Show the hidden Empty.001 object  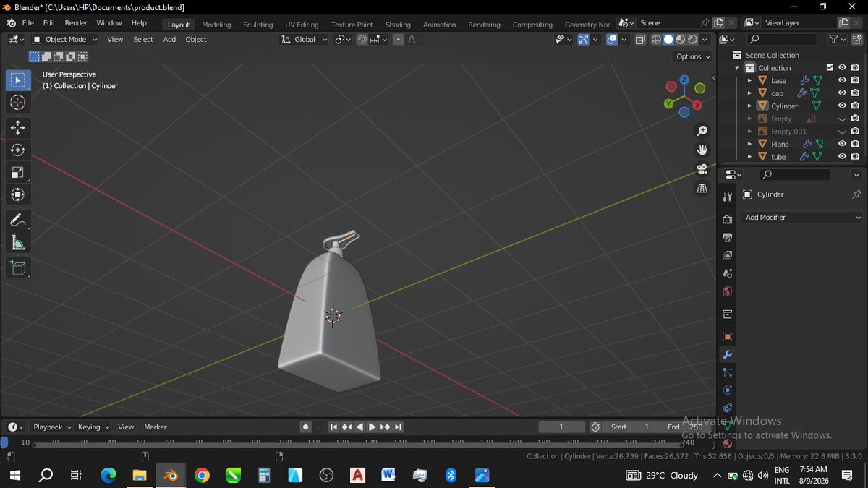(842, 132)
